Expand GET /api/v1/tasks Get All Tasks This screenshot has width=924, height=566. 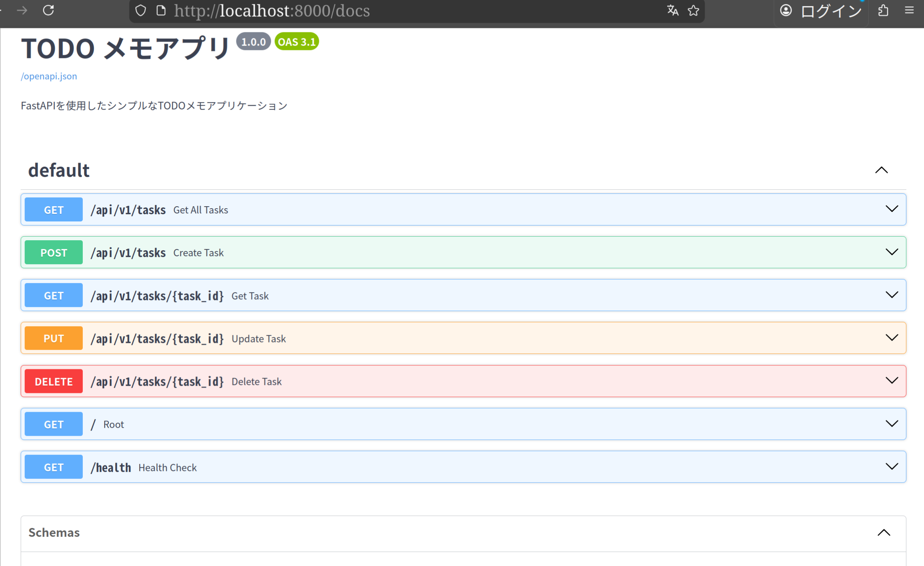click(891, 209)
